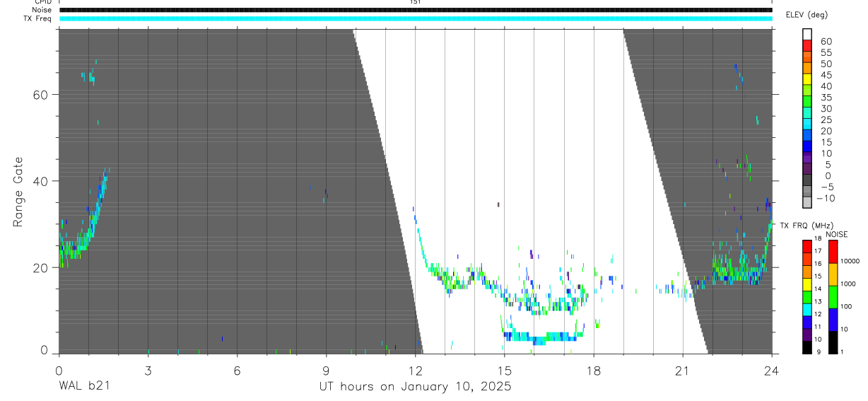
Task: Click the black Noise bar at top
Action: 416,10
